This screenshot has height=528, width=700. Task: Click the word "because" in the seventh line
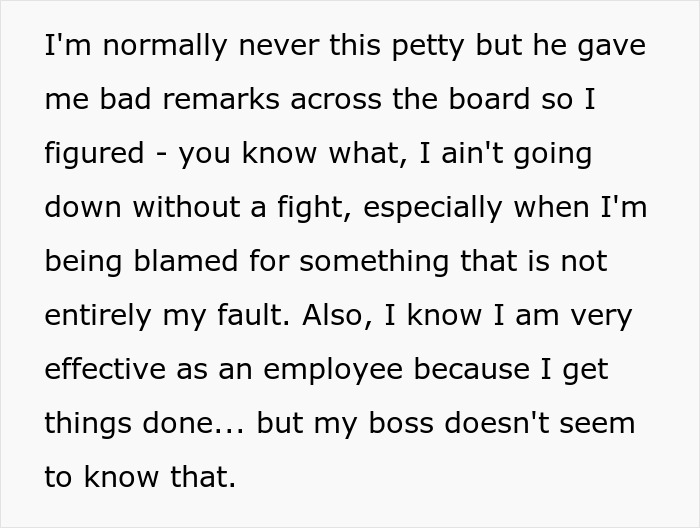pos(472,369)
